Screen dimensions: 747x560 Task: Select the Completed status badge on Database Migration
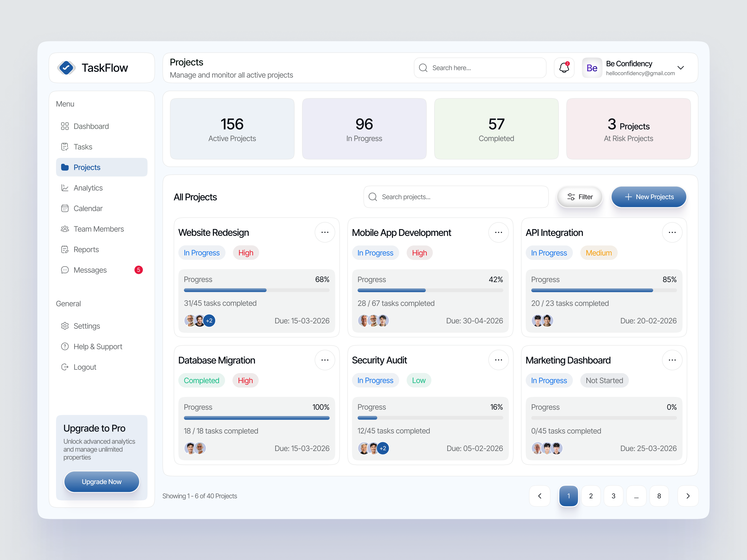pyautogui.click(x=202, y=380)
